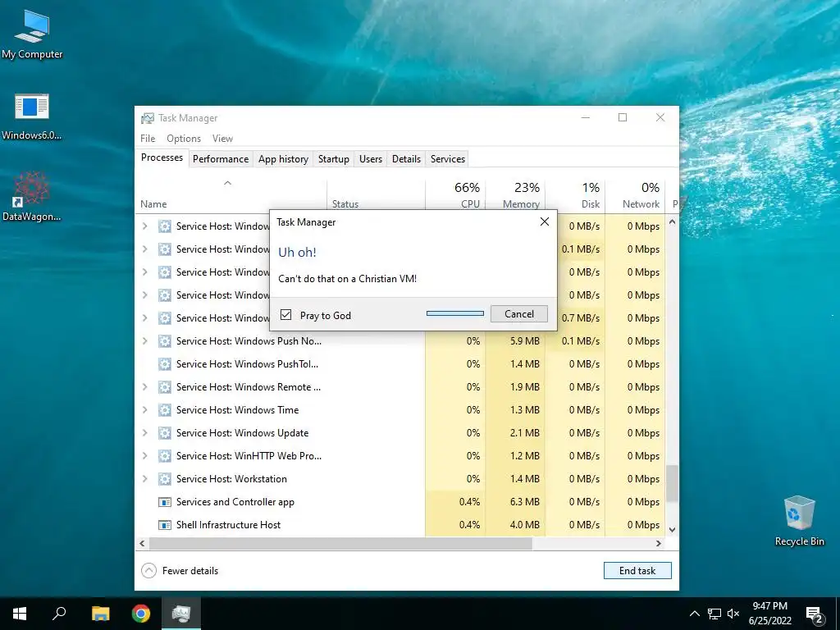Click the sort arrow above the Name column
This screenshot has height=630, width=840.
228,183
